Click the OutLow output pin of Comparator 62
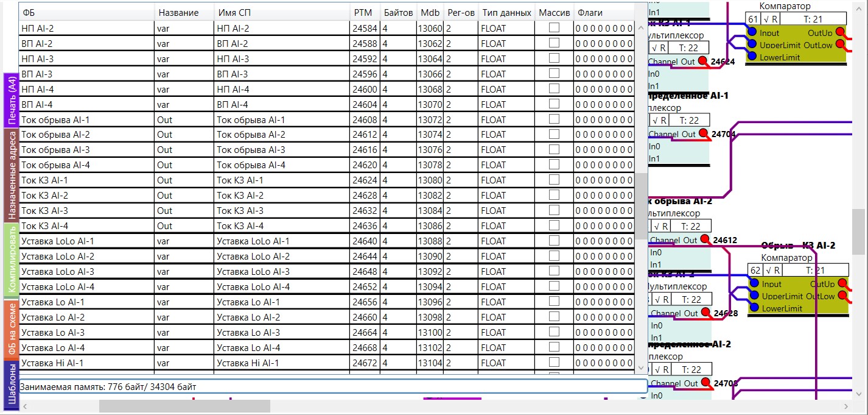 [x=843, y=297]
